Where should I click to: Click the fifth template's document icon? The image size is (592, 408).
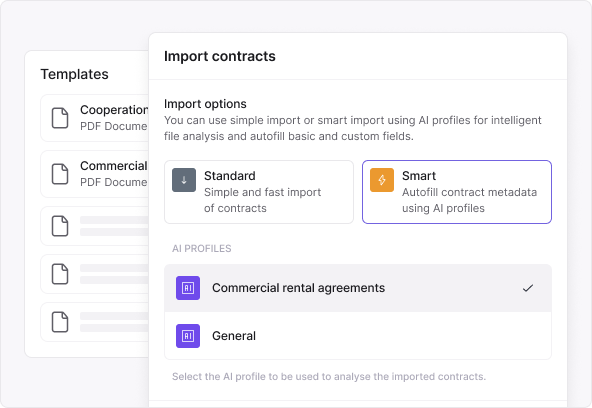tap(60, 322)
